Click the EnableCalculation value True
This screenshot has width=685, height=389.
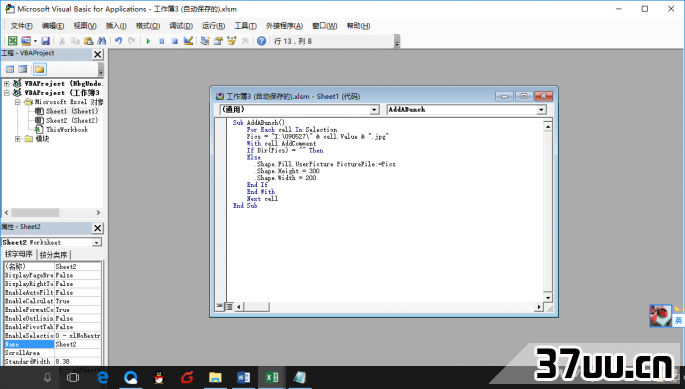(x=78, y=301)
